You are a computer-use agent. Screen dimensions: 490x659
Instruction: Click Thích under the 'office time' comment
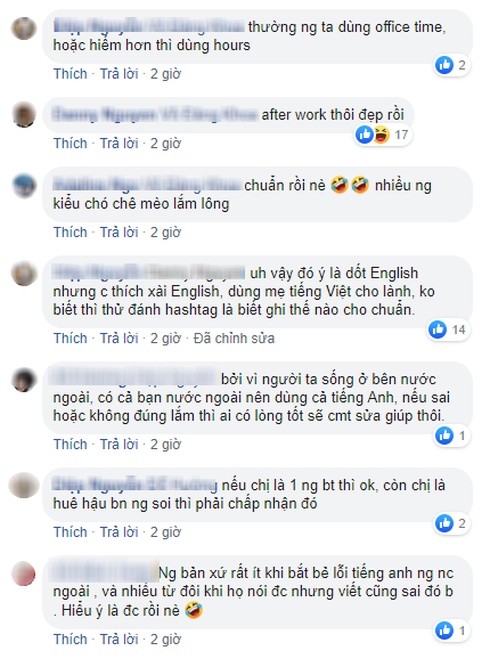[x=70, y=74]
